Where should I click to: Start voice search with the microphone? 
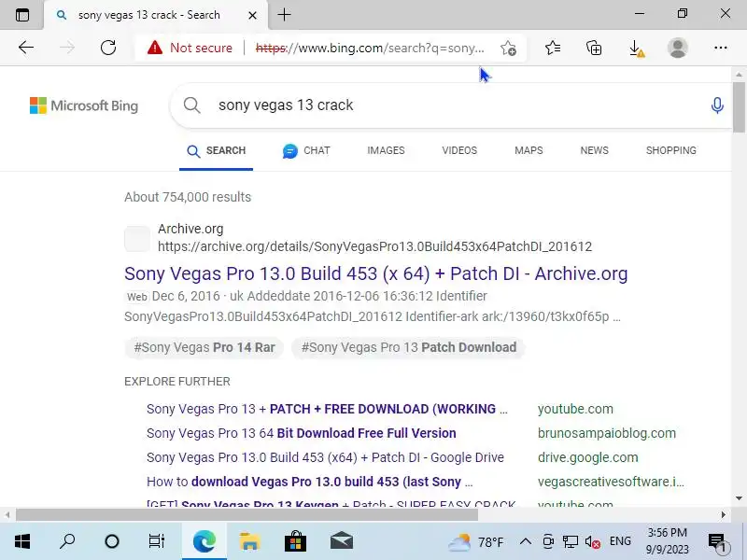[x=717, y=105]
